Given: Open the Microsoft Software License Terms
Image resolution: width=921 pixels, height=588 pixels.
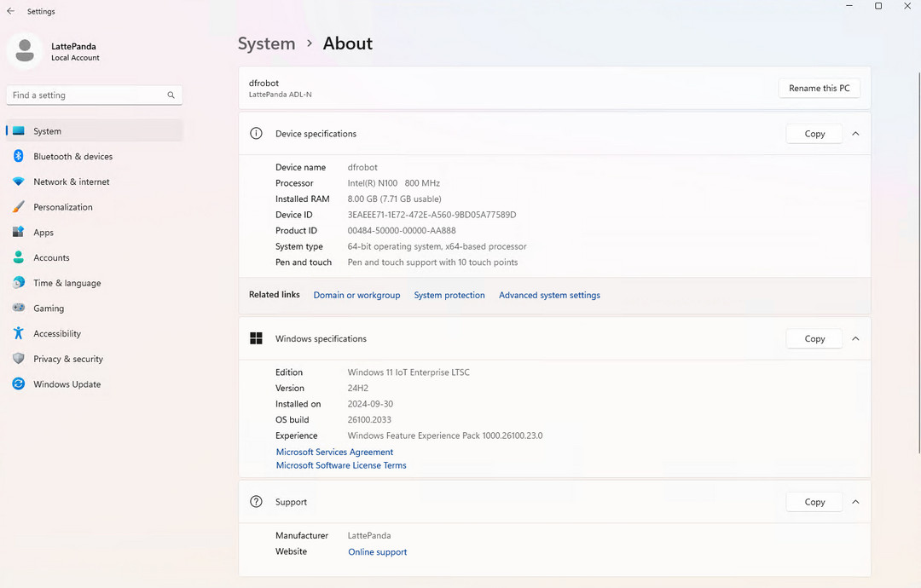Looking at the screenshot, I should pos(341,465).
